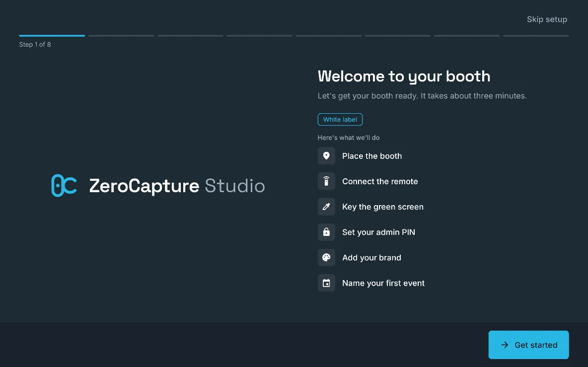The image size is (588, 367).
Task: Click the palette icon for Add your brand
Action: click(x=326, y=258)
